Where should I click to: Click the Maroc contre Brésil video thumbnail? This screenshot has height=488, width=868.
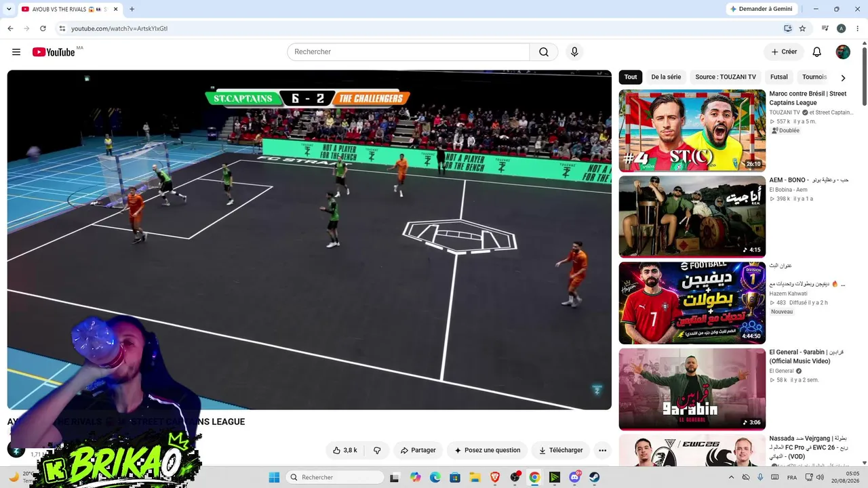(x=692, y=131)
